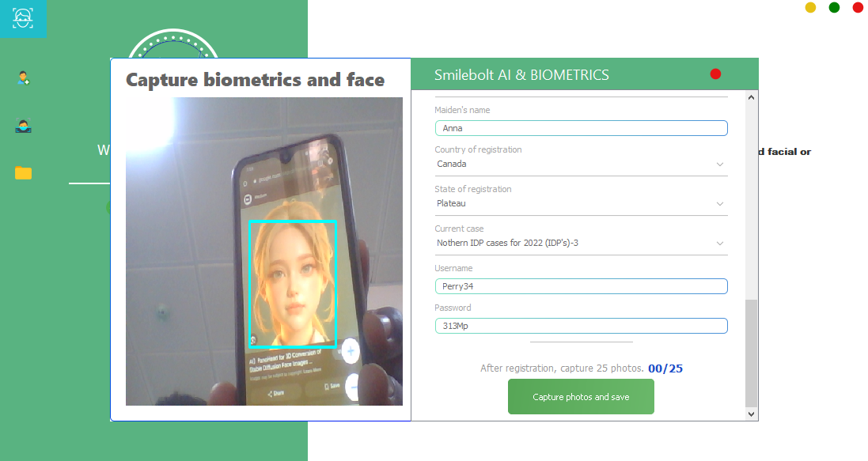
Task: Open the yellow folder sidebar icon
Action: tap(23, 173)
